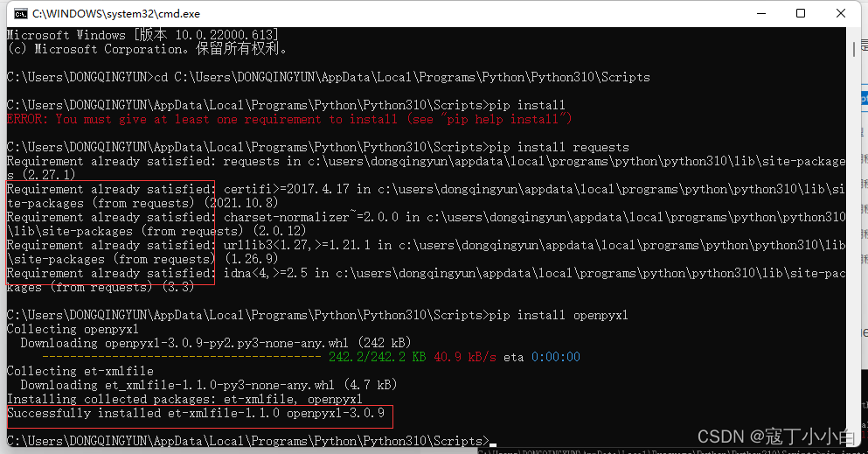Click the 'idna<4,>=2.5' requirement text

pyautogui.click(x=265, y=273)
